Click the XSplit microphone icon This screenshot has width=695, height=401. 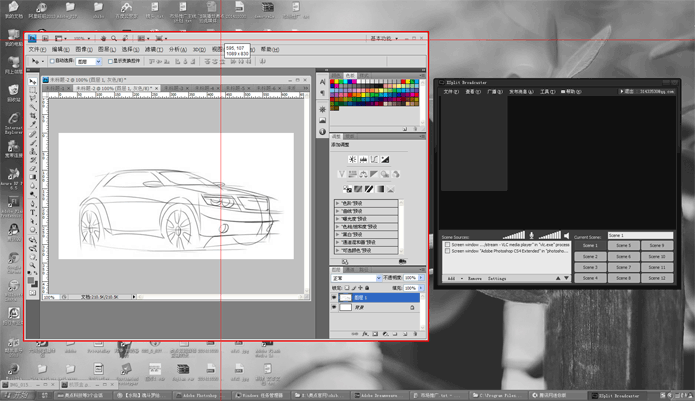531,235
